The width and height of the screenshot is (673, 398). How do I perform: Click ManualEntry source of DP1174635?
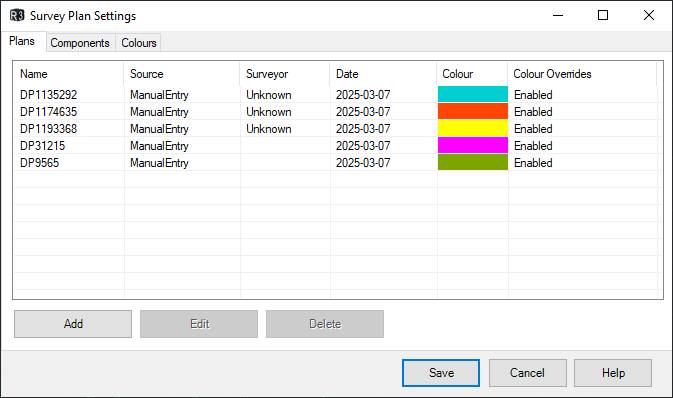pyautogui.click(x=159, y=112)
